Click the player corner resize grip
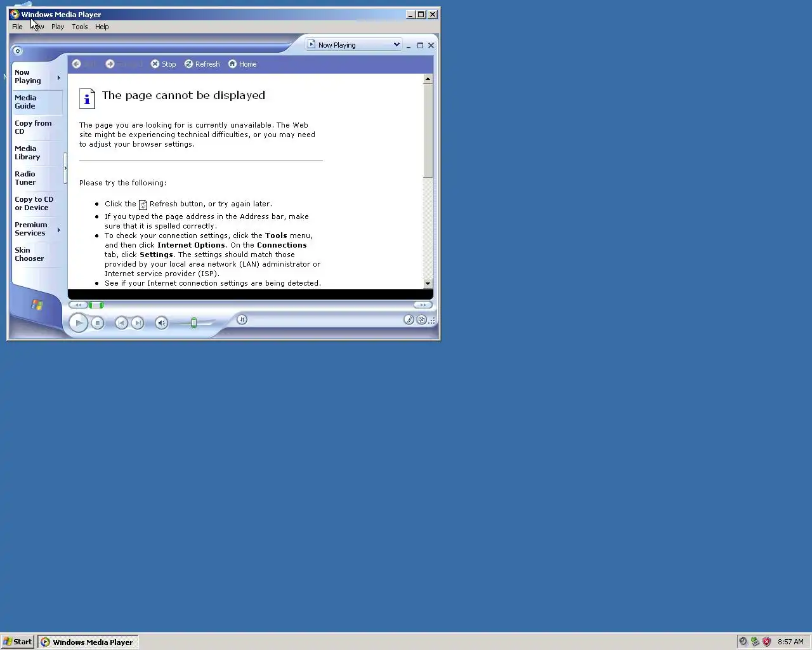 pyautogui.click(x=432, y=321)
